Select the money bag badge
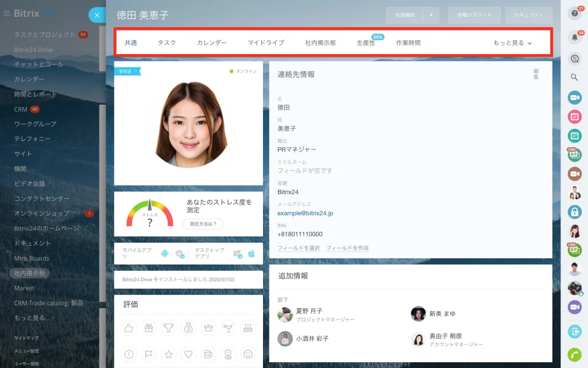588x368 pixels. [188, 328]
